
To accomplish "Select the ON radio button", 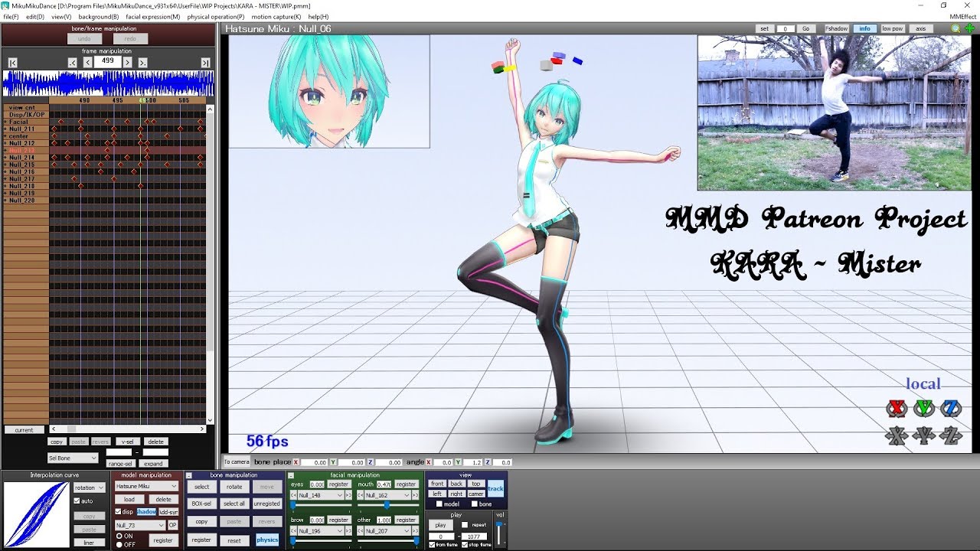I will pyautogui.click(x=119, y=536).
